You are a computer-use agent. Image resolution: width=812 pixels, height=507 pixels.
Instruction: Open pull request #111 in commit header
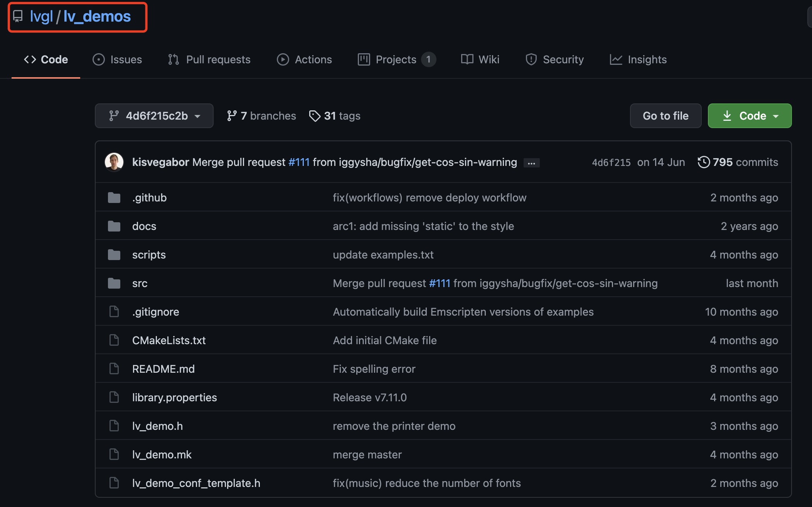pyautogui.click(x=299, y=162)
